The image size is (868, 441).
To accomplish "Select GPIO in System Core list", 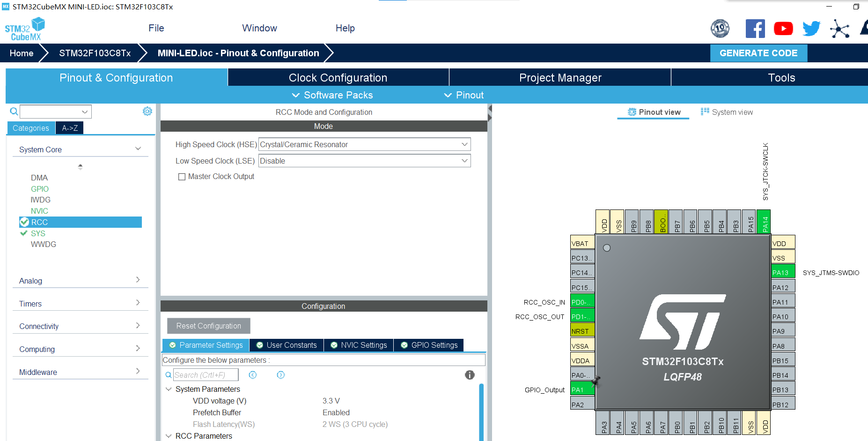I will [40, 189].
